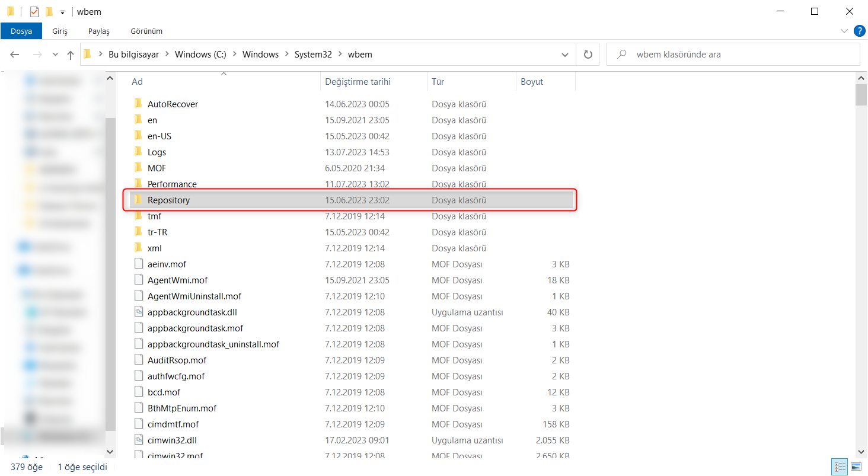Select AuditRsop.mof file name
This screenshot has width=868, height=476.
177,360
